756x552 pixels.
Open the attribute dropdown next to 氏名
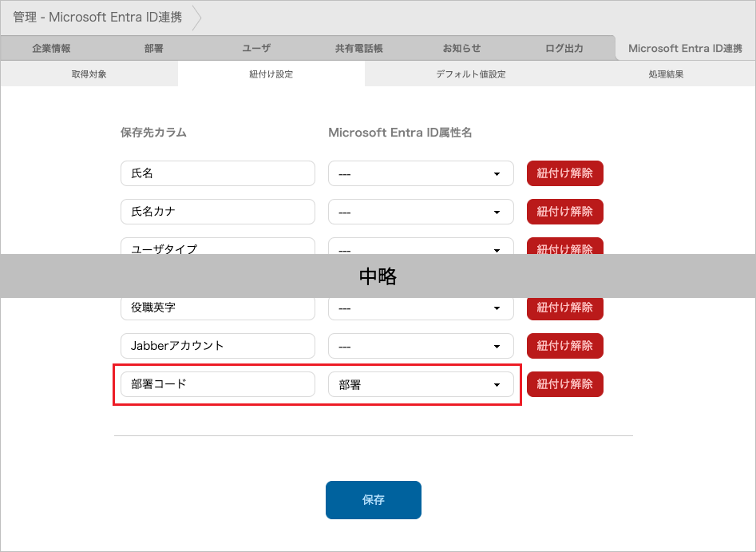click(421, 173)
